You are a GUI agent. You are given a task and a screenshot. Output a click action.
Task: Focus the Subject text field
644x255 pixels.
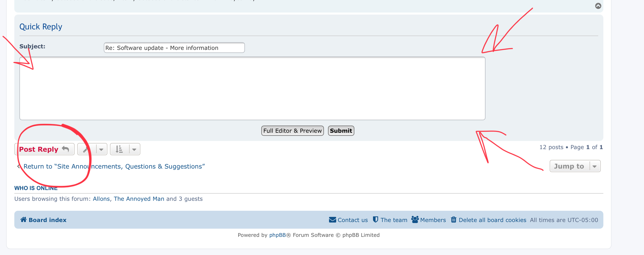(174, 48)
